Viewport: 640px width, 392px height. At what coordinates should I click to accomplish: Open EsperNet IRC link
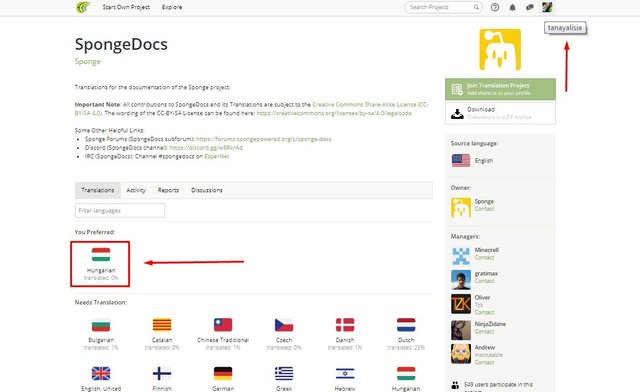pyautogui.click(x=217, y=156)
